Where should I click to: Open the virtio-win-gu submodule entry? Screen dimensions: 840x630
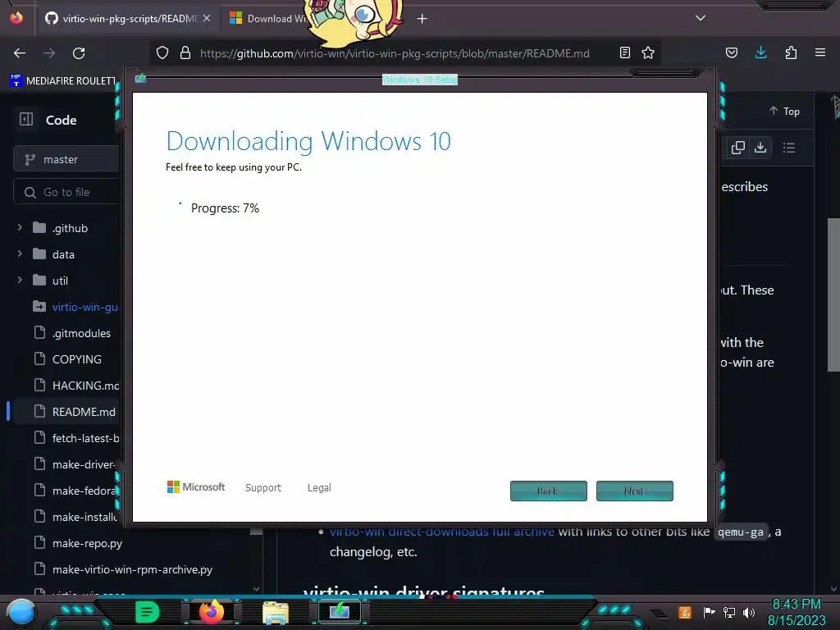point(84,307)
